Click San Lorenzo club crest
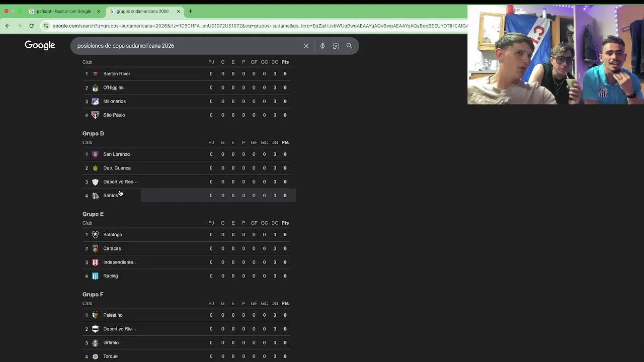This screenshot has height=362, width=644. point(95,154)
